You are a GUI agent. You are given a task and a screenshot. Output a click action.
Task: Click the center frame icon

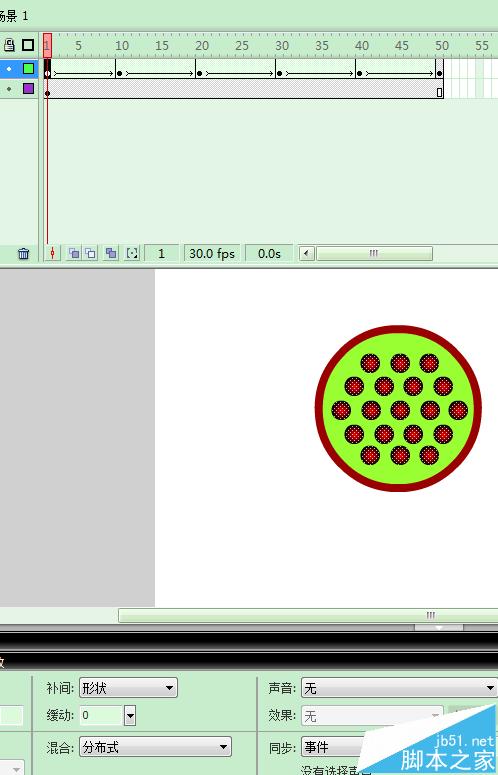(x=52, y=254)
